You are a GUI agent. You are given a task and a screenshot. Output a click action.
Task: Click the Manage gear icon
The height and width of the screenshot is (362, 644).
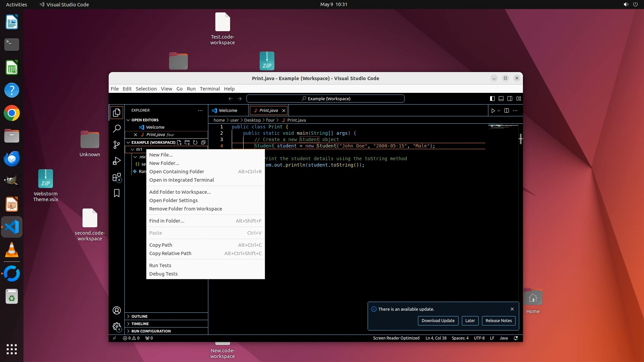click(x=117, y=326)
